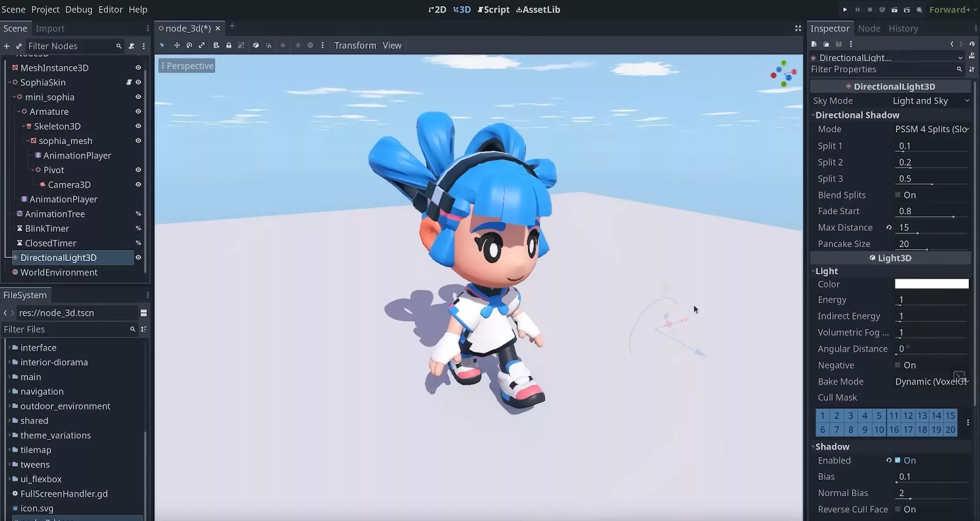
Task: Open the Debug menu
Action: pos(79,9)
